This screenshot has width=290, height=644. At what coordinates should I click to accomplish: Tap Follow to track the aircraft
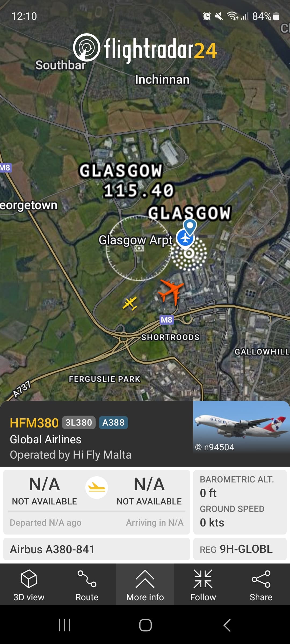coord(203,584)
